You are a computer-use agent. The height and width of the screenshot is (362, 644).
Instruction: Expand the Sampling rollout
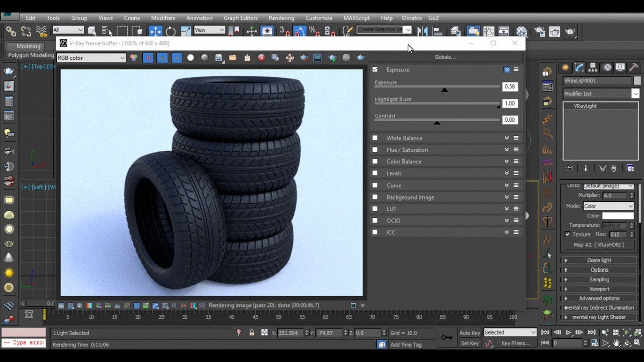point(599,279)
